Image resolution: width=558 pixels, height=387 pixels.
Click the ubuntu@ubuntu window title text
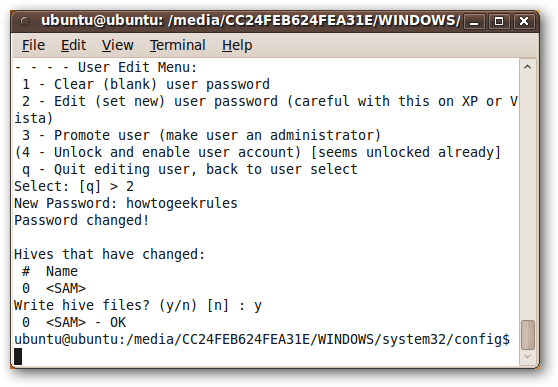point(251,21)
